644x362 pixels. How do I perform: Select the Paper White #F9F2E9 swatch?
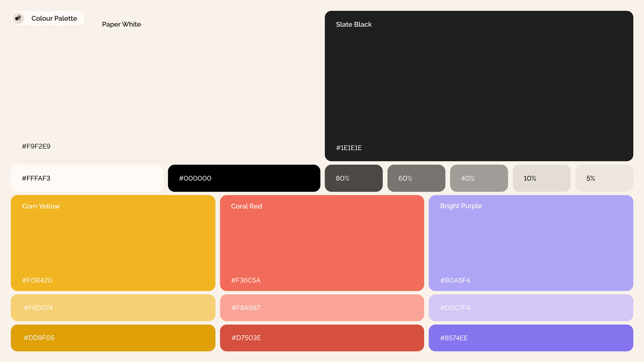pyautogui.click(x=166, y=90)
